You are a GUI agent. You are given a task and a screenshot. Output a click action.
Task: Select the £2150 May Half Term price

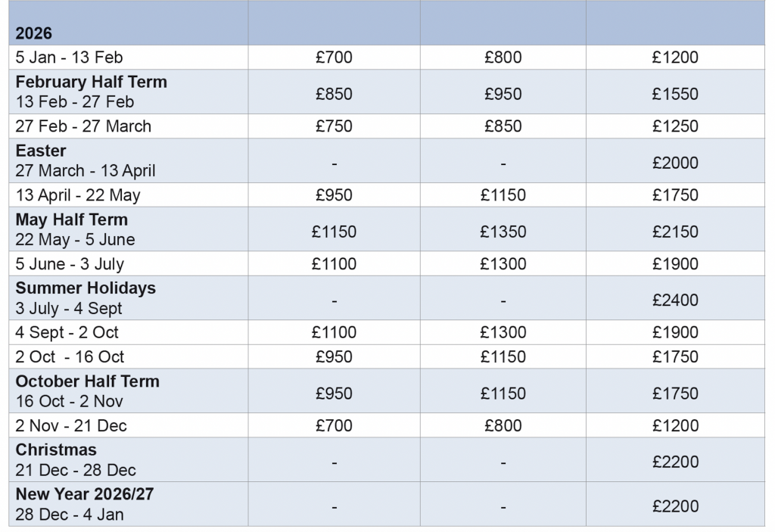[x=674, y=232]
